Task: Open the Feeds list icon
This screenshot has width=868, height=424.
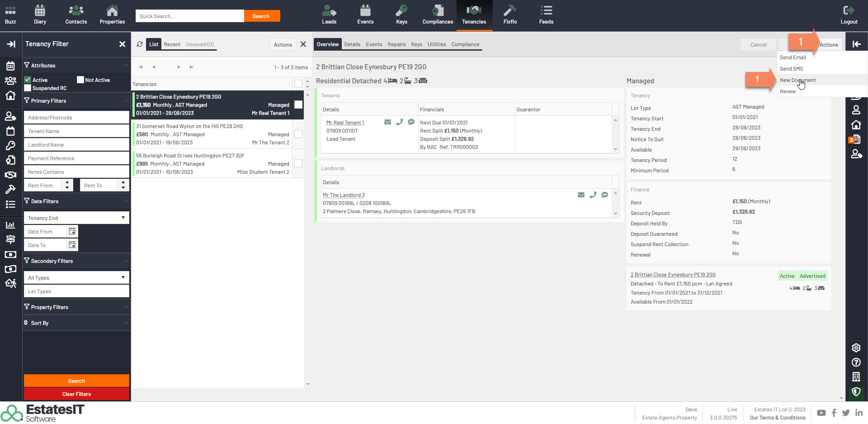Action: [x=546, y=15]
